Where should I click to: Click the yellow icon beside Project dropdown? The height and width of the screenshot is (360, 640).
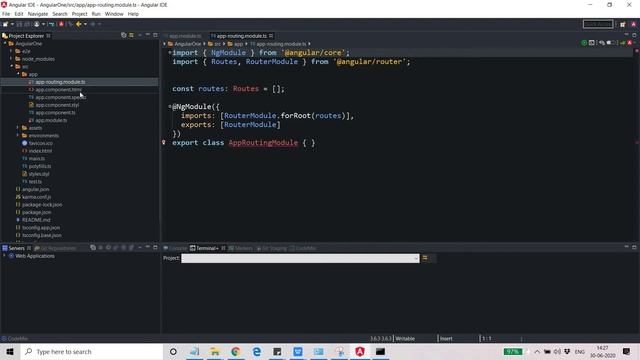425,258
